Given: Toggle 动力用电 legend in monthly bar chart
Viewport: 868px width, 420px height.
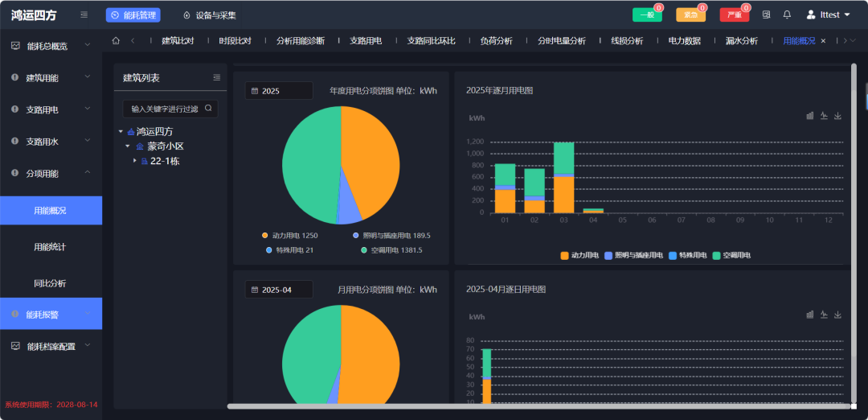Looking at the screenshot, I should [x=579, y=256].
